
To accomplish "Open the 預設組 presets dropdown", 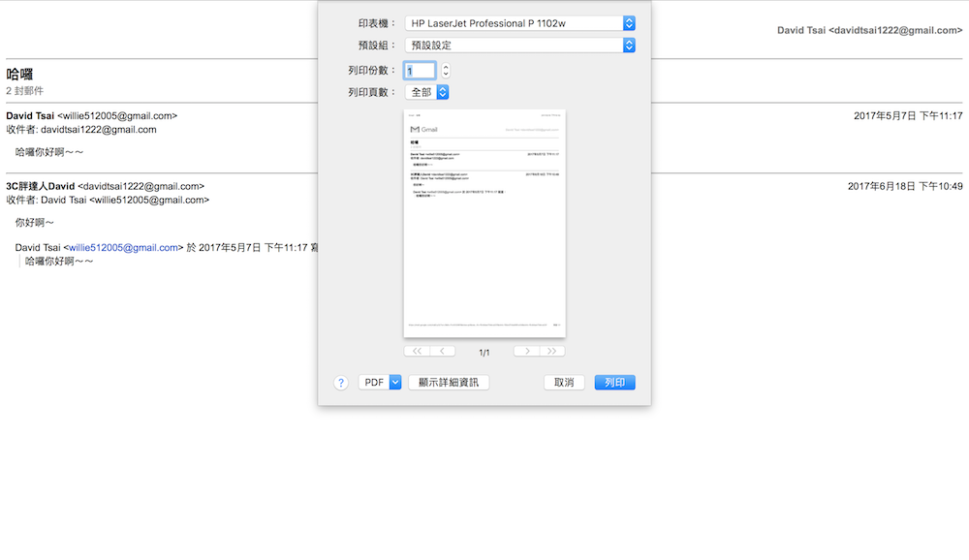I will click(627, 45).
